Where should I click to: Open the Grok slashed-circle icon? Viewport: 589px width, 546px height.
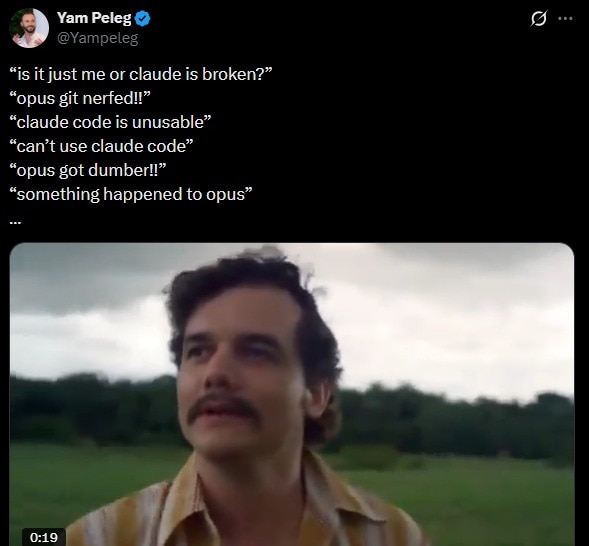click(538, 18)
